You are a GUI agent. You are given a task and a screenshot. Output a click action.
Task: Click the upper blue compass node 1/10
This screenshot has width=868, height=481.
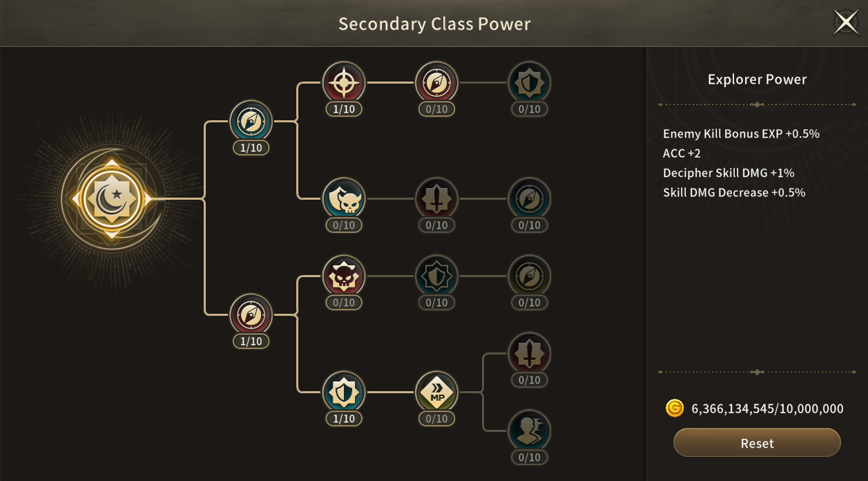coord(251,122)
